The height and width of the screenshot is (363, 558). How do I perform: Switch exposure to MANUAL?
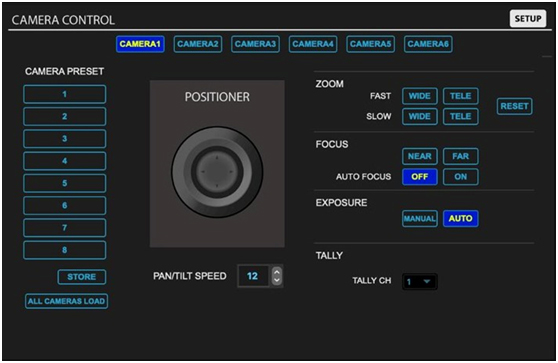[420, 219]
